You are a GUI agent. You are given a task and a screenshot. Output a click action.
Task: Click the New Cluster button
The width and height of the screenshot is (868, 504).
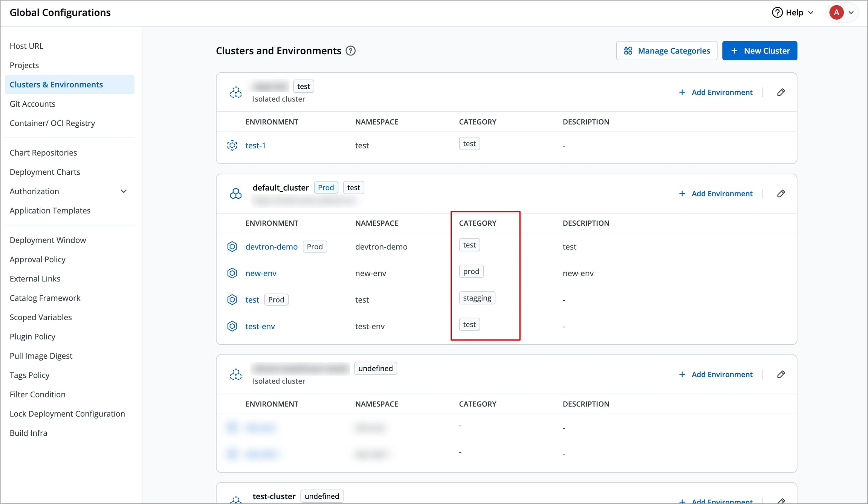759,51
